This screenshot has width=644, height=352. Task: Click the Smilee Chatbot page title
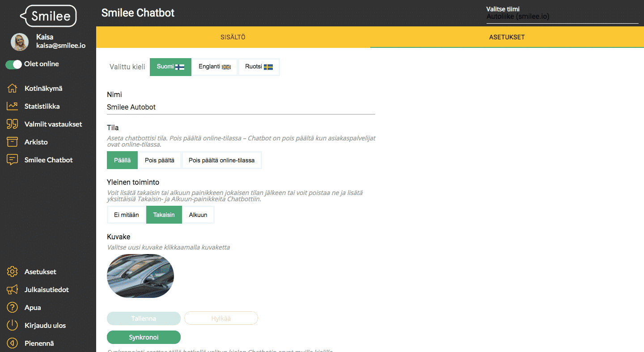[x=138, y=13]
